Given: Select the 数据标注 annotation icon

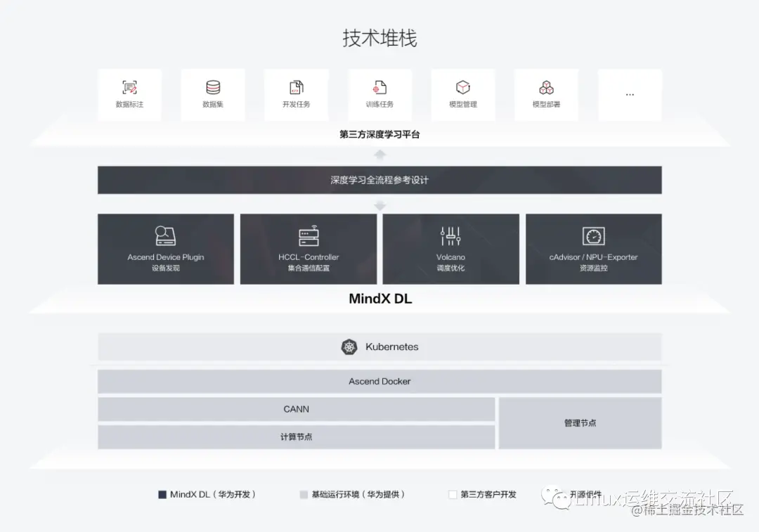Looking at the screenshot, I should tap(129, 88).
